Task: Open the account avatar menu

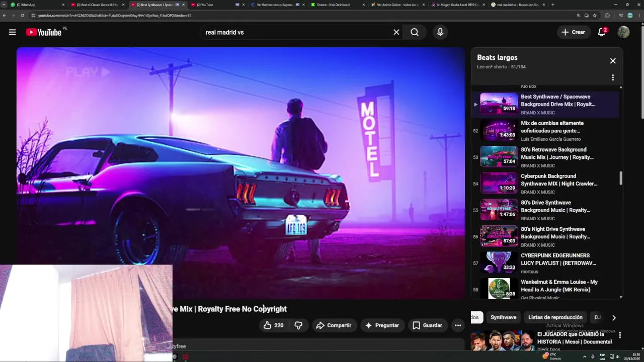Action: click(x=623, y=32)
